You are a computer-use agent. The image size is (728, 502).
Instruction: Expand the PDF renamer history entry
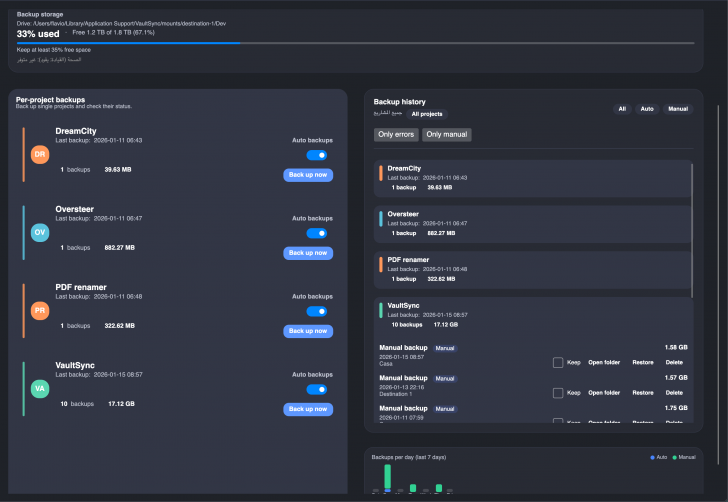pyautogui.click(x=533, y=270)
